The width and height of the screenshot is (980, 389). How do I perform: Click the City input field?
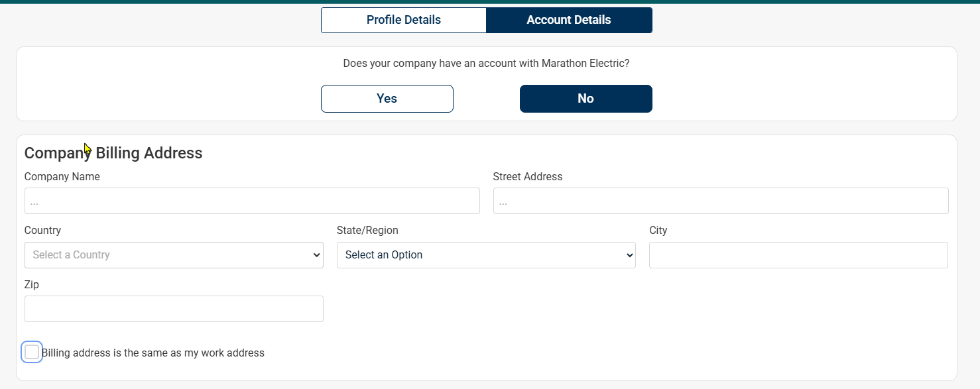coord(798,255)
